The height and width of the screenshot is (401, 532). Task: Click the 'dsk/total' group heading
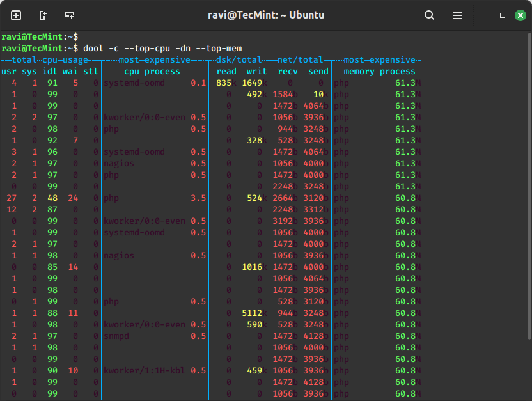[x=239, y=59]
